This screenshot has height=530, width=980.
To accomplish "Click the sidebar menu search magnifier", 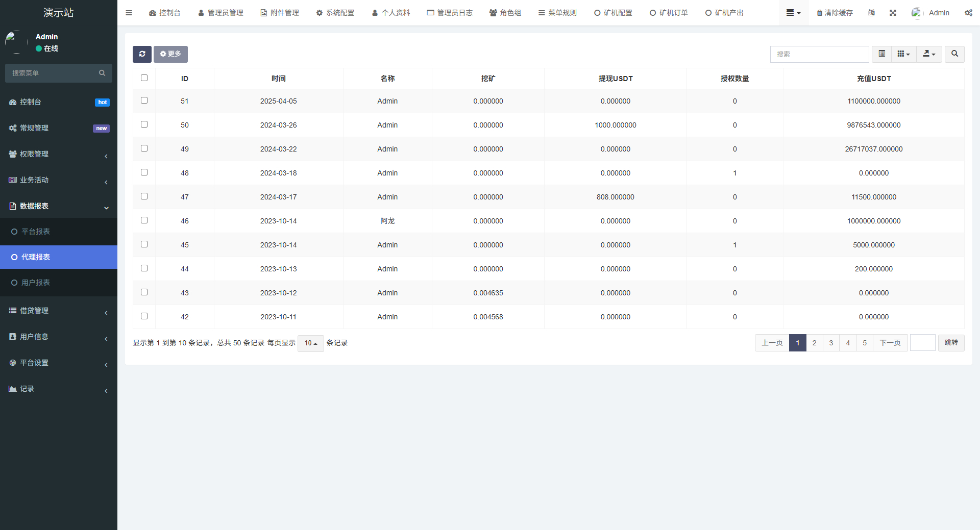I will 102,73.
